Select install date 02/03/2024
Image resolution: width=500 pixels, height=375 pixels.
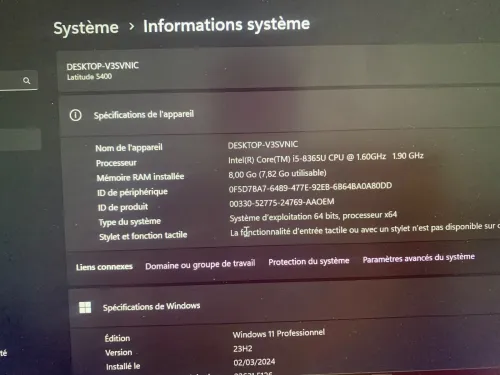click(x=254, y=362)
